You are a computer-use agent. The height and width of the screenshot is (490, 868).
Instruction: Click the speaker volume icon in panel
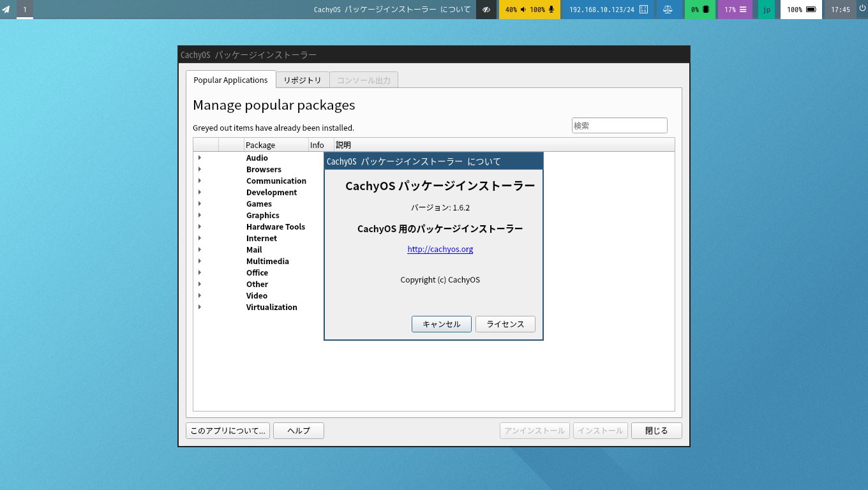pos(523,10)
